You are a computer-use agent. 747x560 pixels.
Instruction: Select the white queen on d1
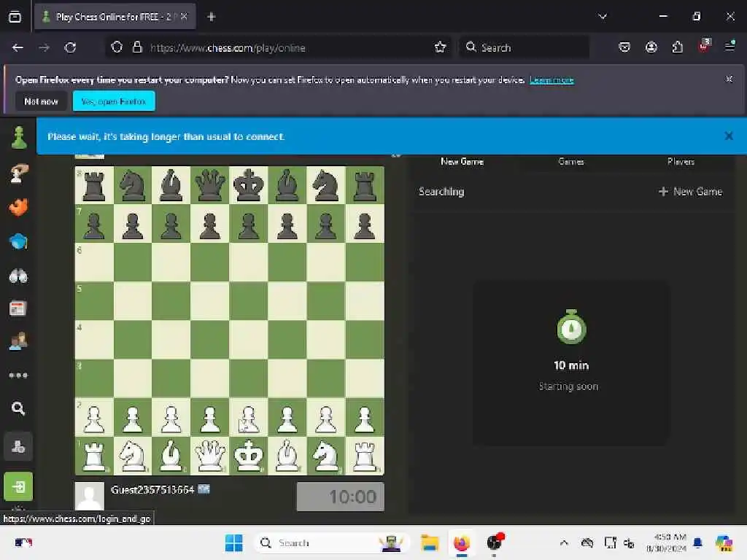pos(209,456)
